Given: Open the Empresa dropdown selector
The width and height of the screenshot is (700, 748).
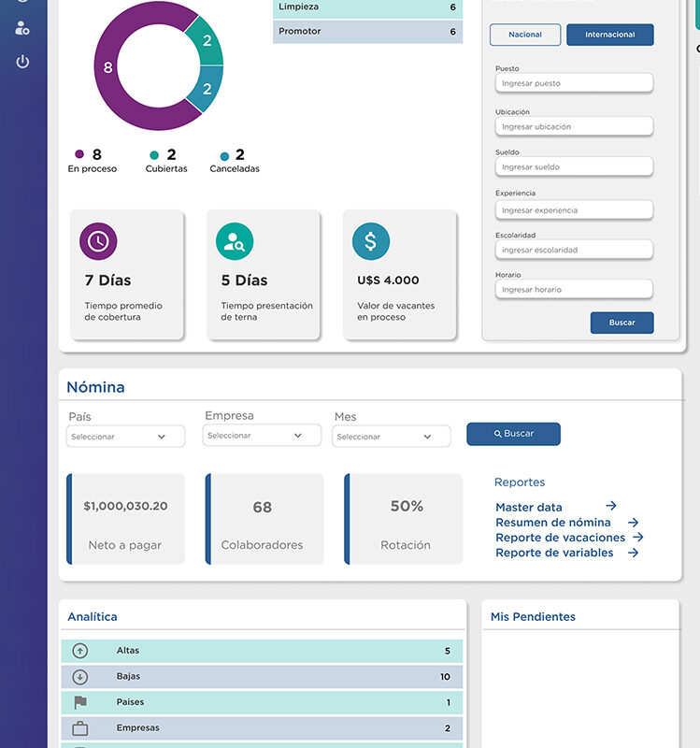Looking at the screenshot, I should (x=262, y=436).
